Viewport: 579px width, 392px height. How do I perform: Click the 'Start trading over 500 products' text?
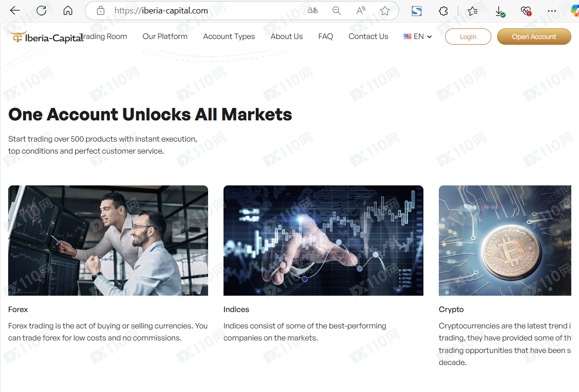[103, 145]
